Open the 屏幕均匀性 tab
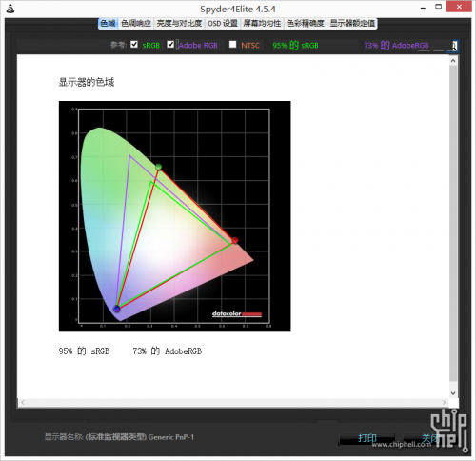The width and height of the screenshot is (476, 461). pos(262,23)
